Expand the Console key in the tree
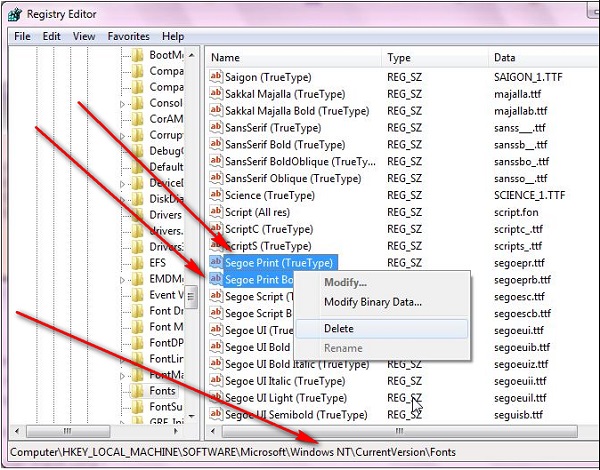 coord(122,104)
